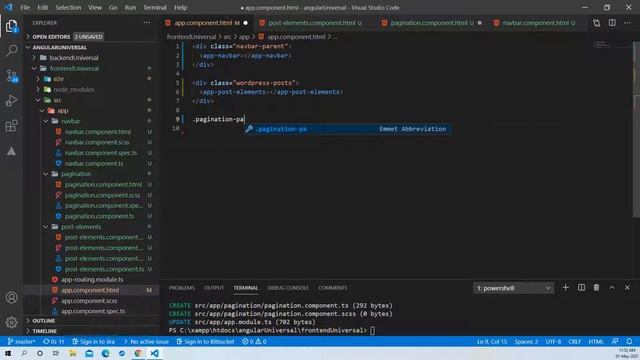Switch to the Output panel tab
The width and height of the screenshot is (640, 360).
(x=214, y=288)
